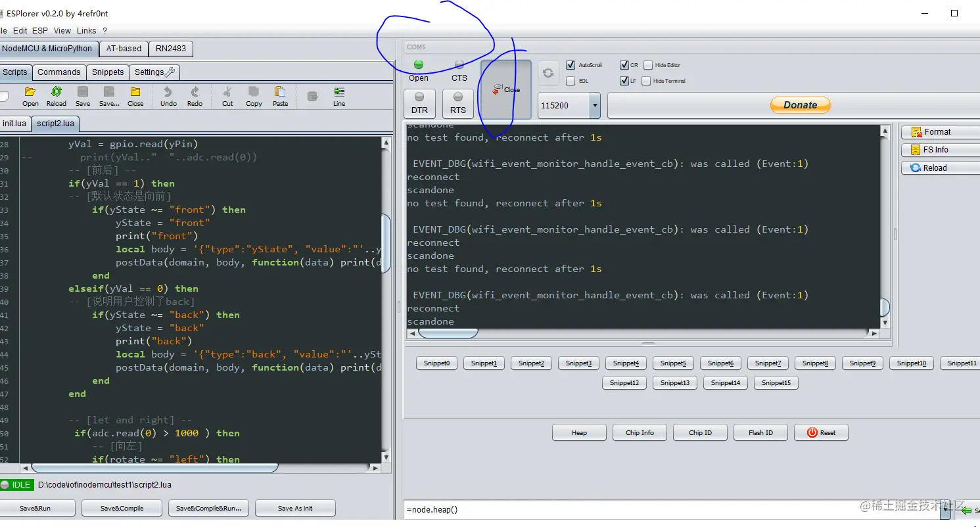Select the NodeMCU & MicroPython tab
980x527 pixels.
(x=48, y=49)
